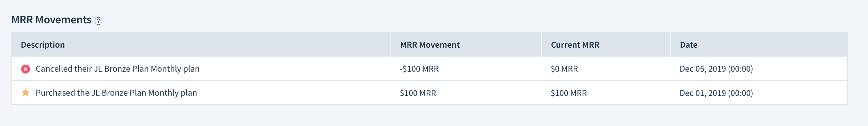Click the Dec 01, 2019 date cell
The width and height of the screenshot is (868, 126).
point(716,93)
